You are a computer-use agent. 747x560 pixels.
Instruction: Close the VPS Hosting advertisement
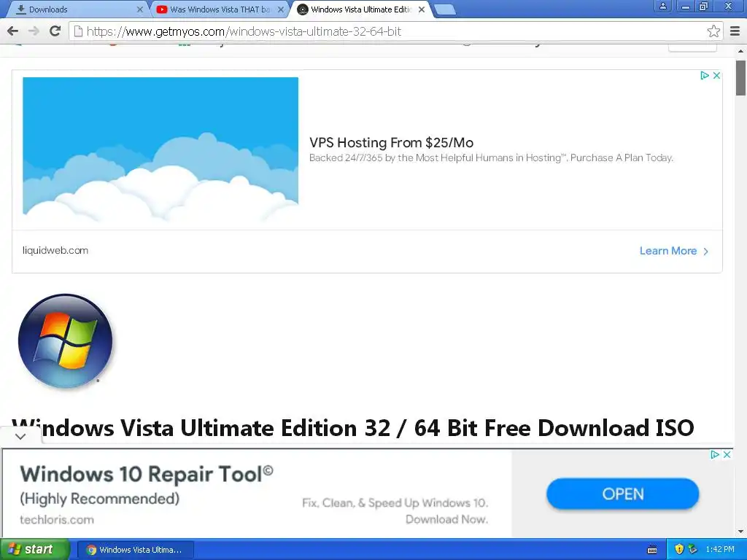click(x=716, y=75)
